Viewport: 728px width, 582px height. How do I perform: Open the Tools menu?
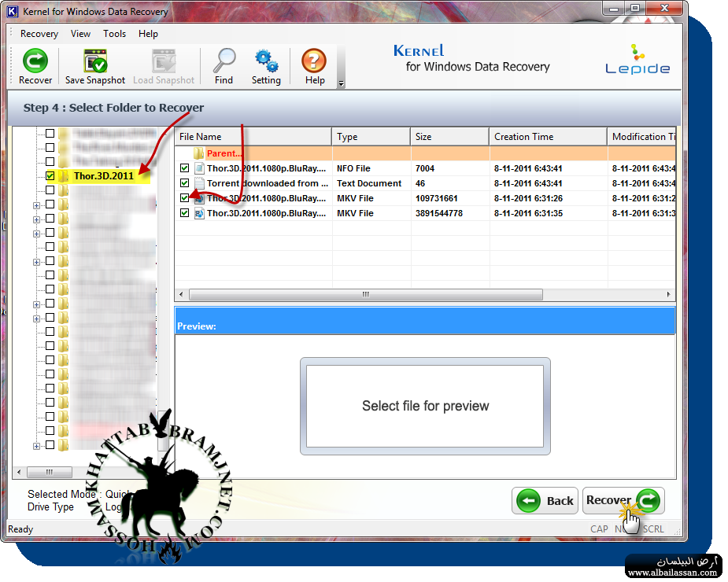click(x=114, y=34)
